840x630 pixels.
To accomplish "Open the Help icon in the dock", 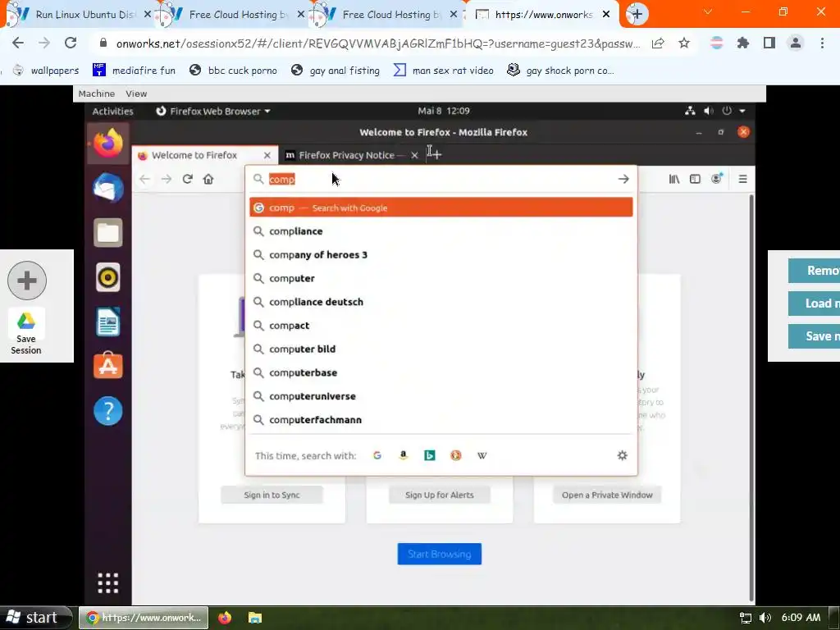I will click(107, 411).
